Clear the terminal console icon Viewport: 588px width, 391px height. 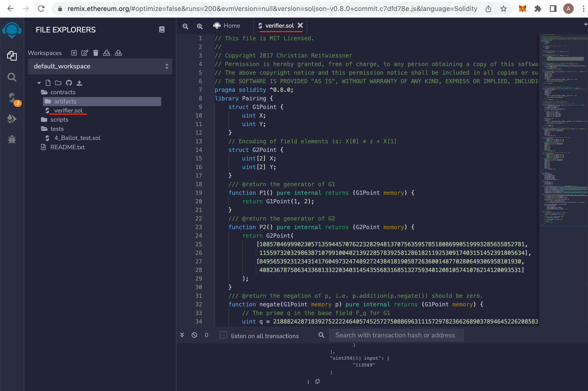pyautogui.click(x=194, y=335)
